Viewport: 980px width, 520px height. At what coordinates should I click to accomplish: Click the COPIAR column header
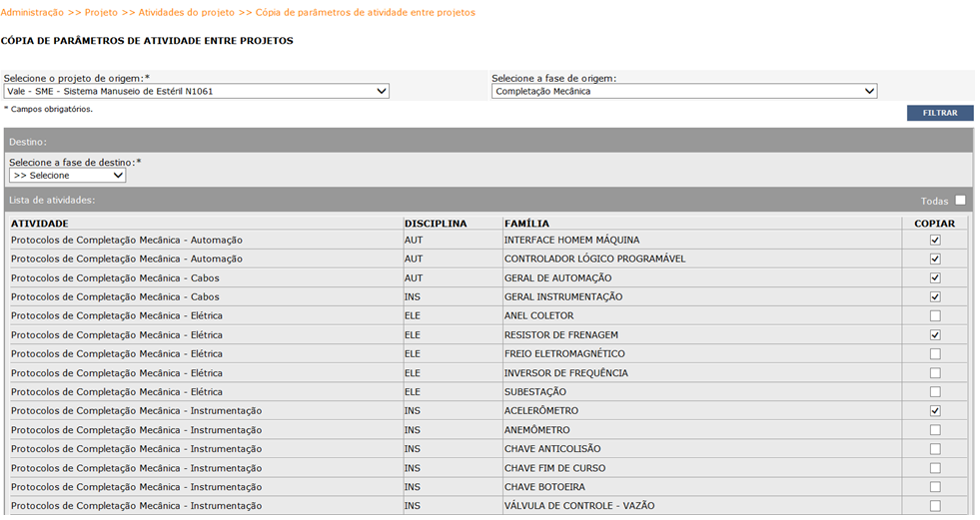pos(934,224)
